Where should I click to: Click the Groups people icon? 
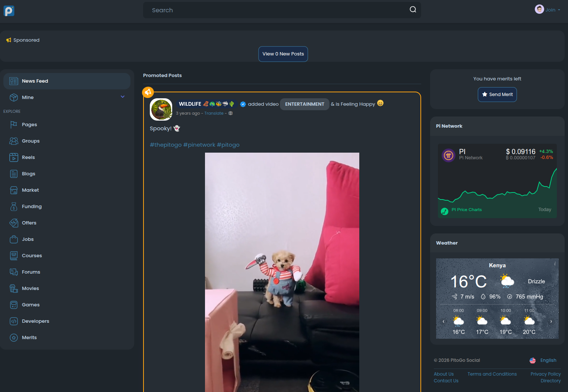coord(14,141)
